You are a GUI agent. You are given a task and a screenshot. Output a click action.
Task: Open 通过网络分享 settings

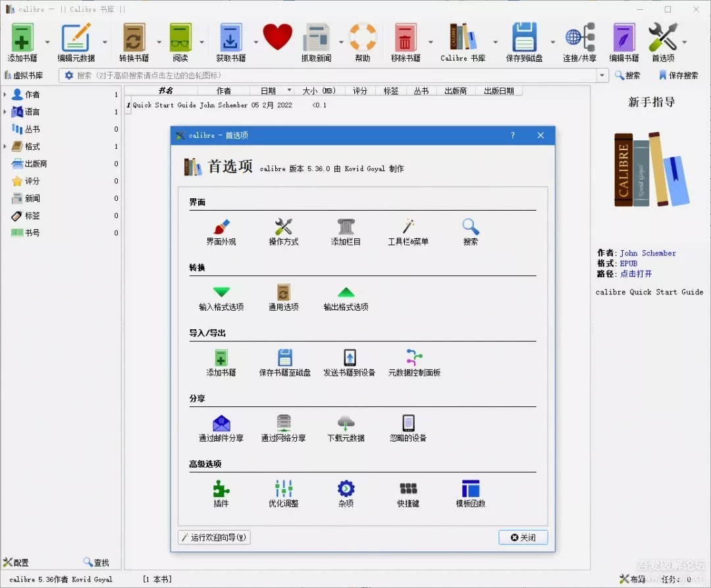(283, 429)
